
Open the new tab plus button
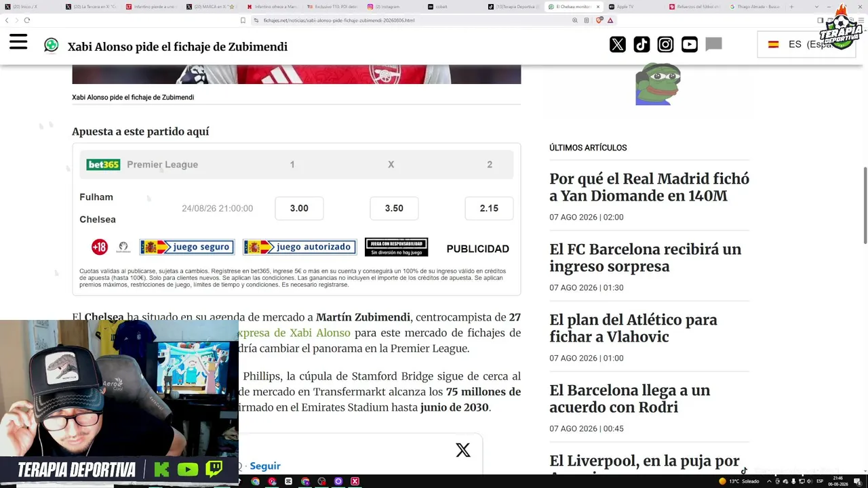(x=791, y=7)
